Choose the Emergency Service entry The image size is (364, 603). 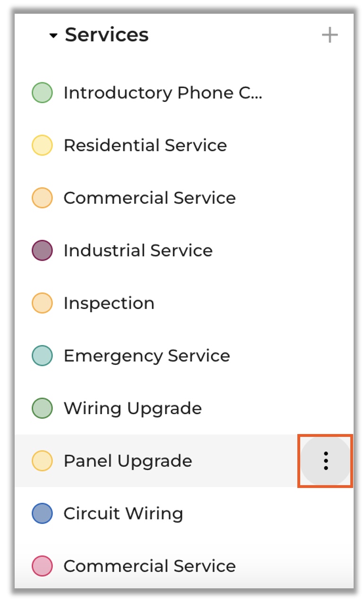147,355
